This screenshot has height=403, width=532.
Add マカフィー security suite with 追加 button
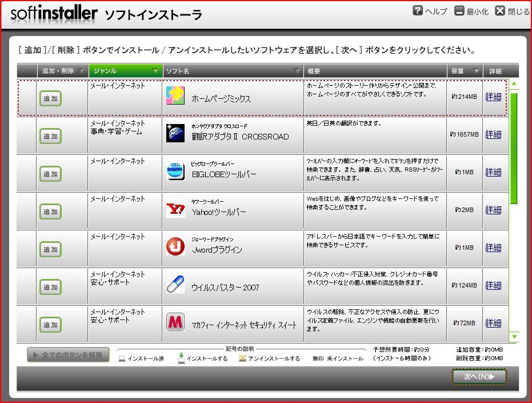(50, 325)
